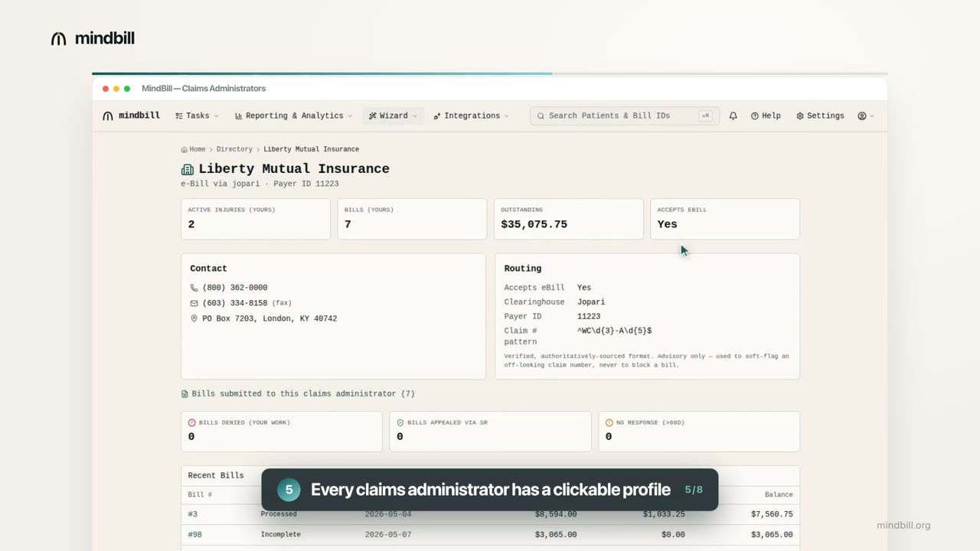This screenshot has width=980, height=551.
Task: Expand the Reporting & Analytics chevron
Action: point(350,116)
